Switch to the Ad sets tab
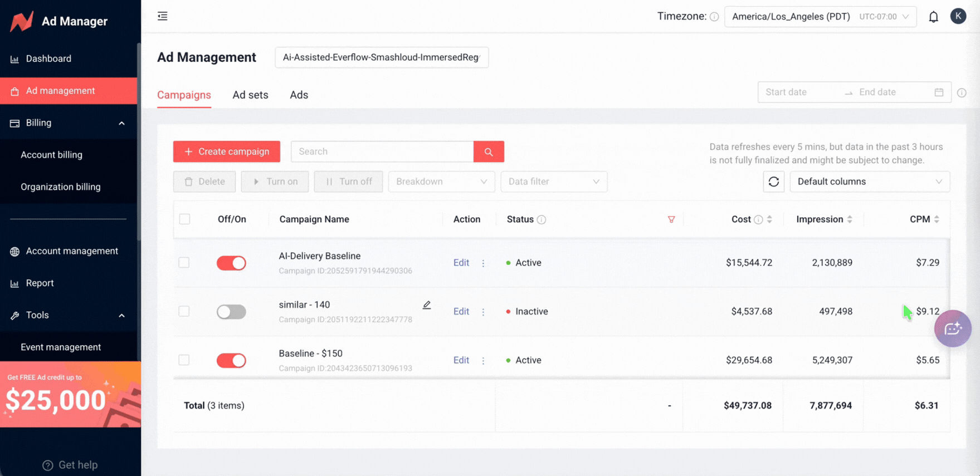Image resolution: width=980 pixels, height=476 pixels. point(250,95)
